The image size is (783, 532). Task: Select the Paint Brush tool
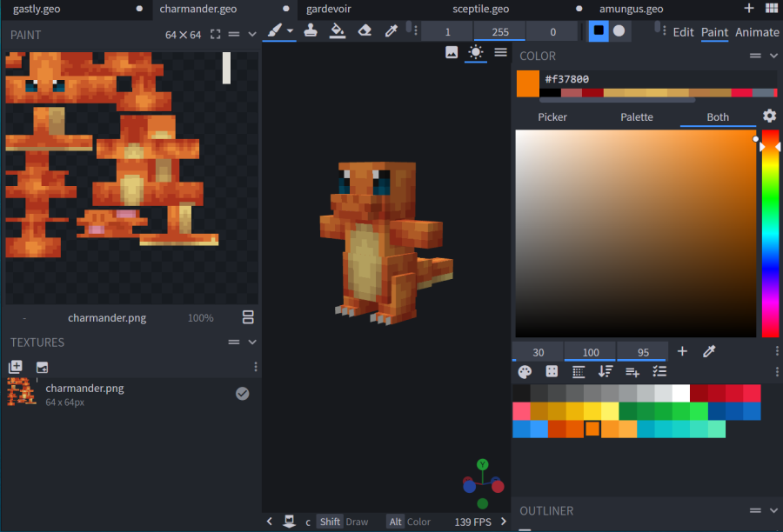coord(274,30)
